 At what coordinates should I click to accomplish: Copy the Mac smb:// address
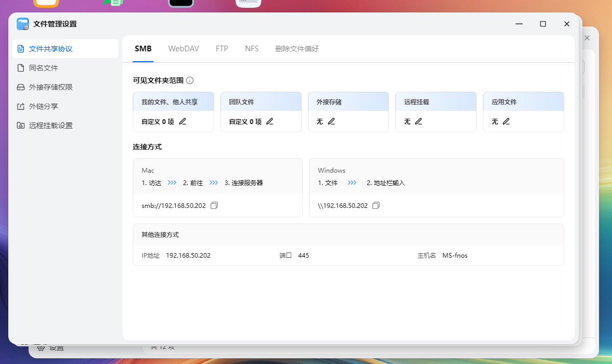(x=214, y=206)
